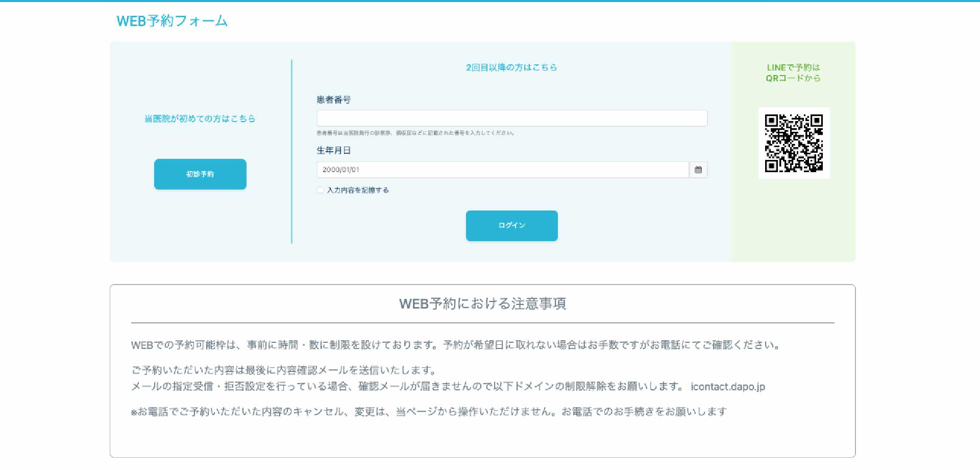
Task: Click the LINEで予約は QRコードから caption
Action: coord(793,73)
